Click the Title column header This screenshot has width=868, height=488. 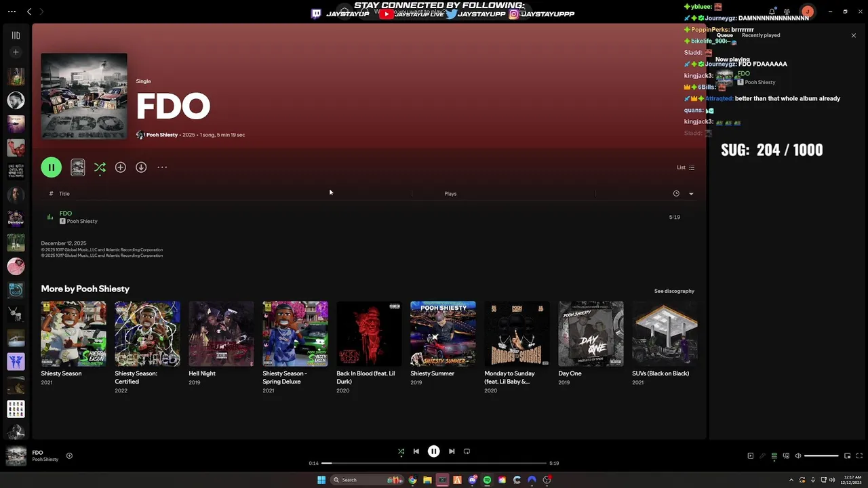pos(64,194)
